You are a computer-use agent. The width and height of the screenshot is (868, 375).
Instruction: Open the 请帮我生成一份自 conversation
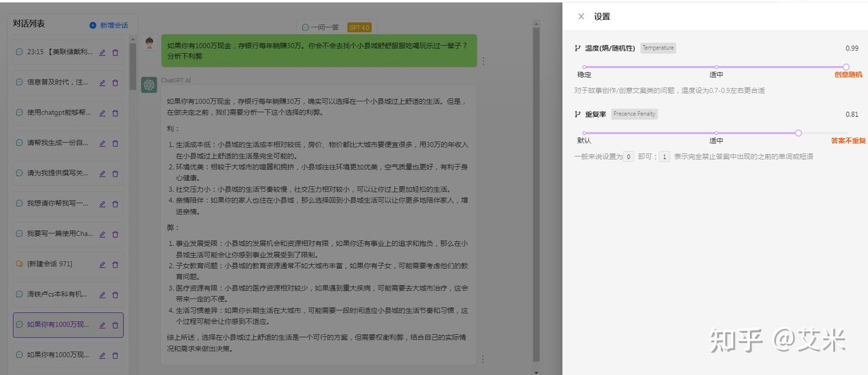pyautogui.click(x=68, y=143)
